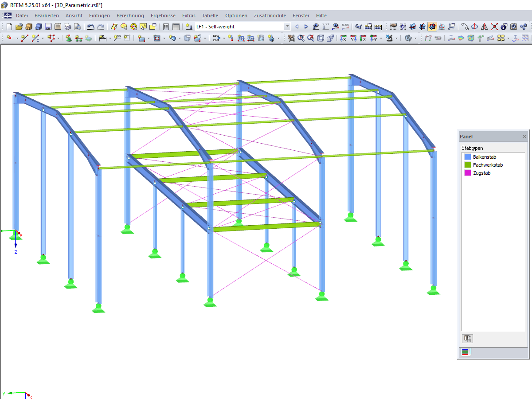Open the Ergebnisse menu
532x399 pixels.
pyautogui.click(x=163, y=16)
